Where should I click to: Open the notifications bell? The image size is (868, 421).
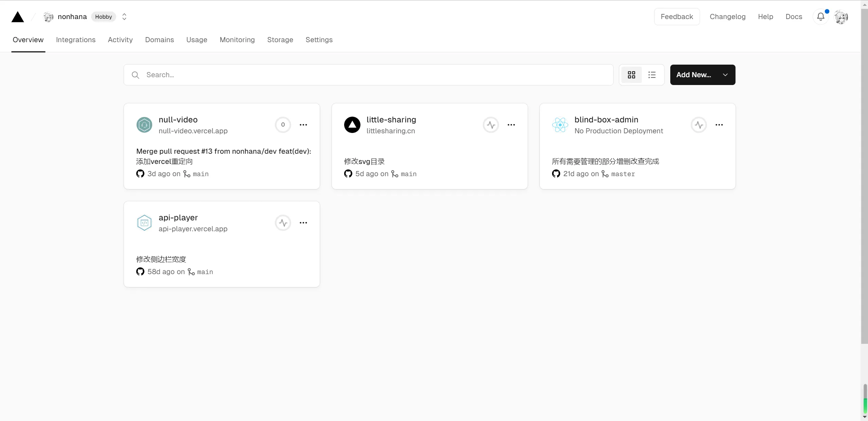(x=820, y=17)
